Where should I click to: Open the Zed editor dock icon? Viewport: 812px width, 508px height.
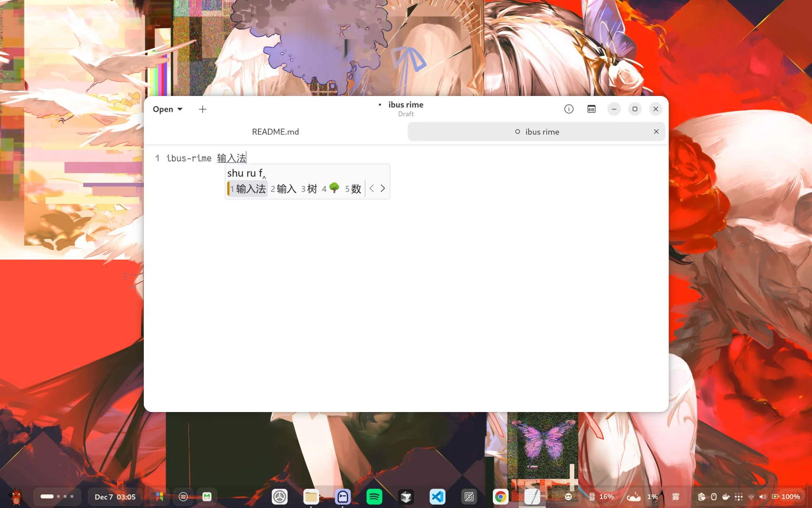(x=469, y=497)
